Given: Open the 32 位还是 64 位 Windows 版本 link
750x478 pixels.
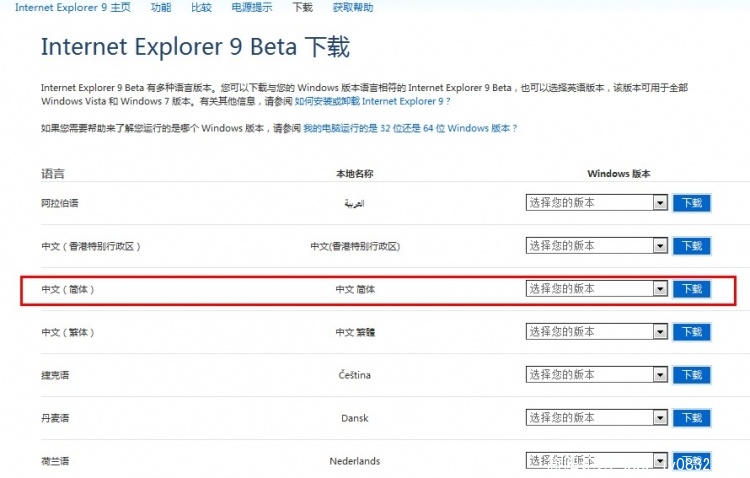Looking at the screenshot, I should (x=410, y=128).
